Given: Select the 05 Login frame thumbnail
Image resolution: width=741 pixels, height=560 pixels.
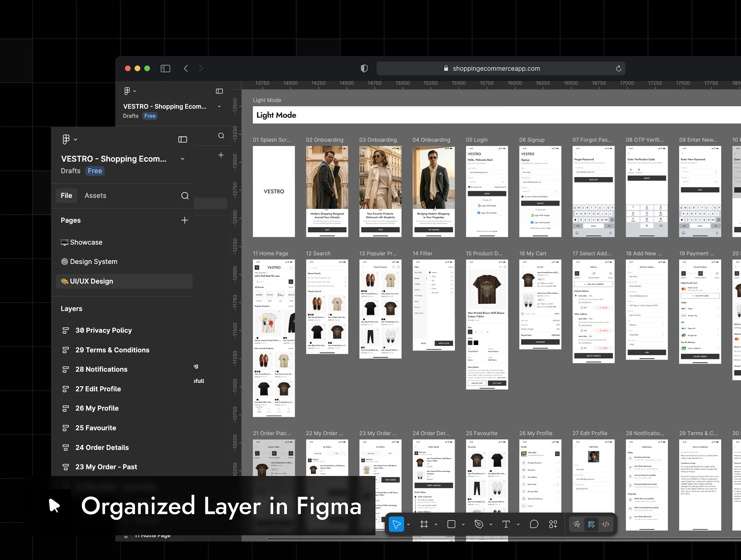Looking at the screenshot, I should coord(487,191).
